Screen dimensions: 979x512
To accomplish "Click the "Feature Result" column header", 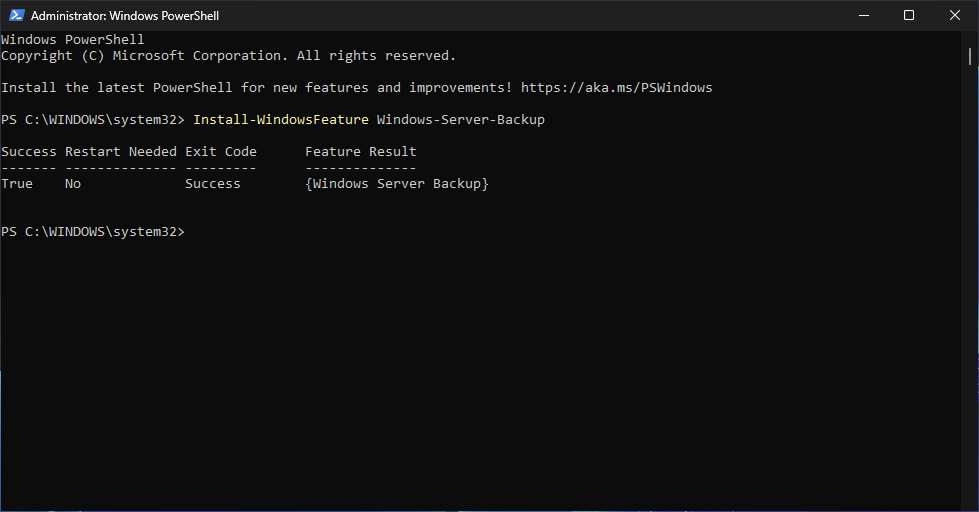I will pyautogui.click(x=360, y=152).
